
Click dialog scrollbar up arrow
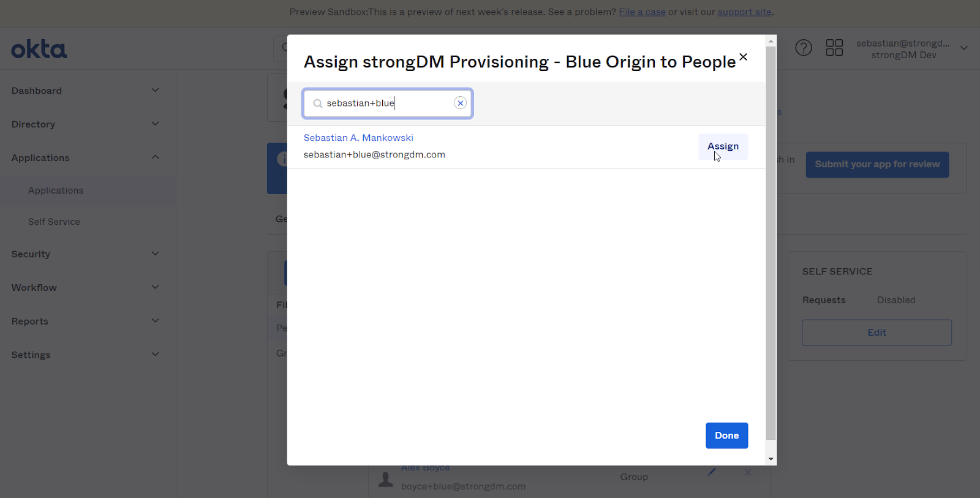771,41
